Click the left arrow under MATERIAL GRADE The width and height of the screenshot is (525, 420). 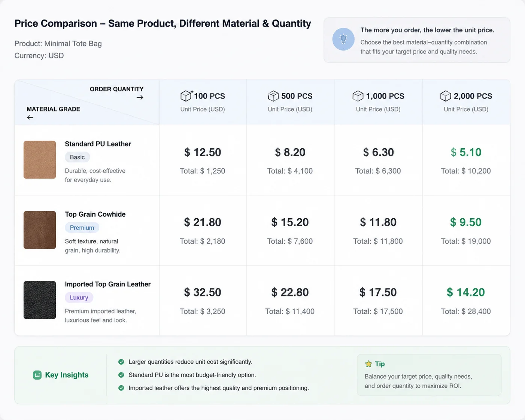[30, 118]
